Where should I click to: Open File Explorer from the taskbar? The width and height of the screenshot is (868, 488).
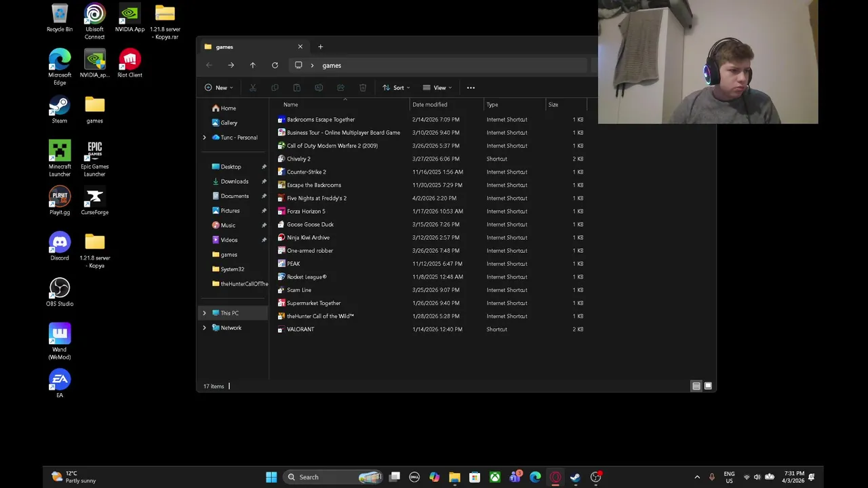point(454,477)
